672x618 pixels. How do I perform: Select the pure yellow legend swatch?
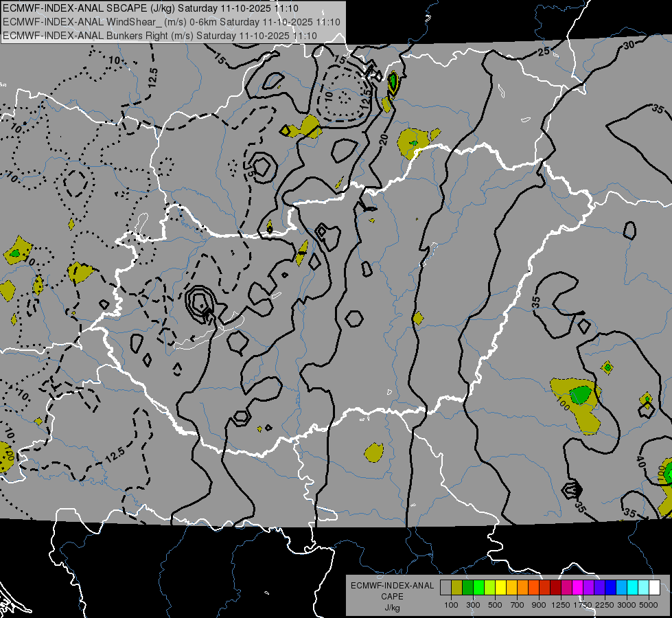[x=501, y=587]
